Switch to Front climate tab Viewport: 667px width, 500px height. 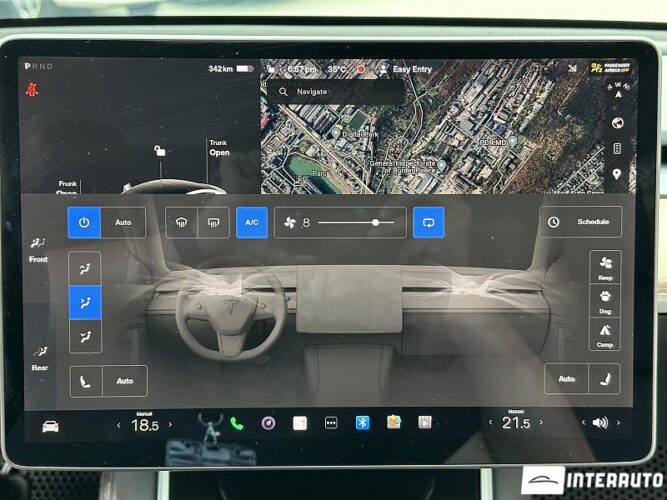38,250
